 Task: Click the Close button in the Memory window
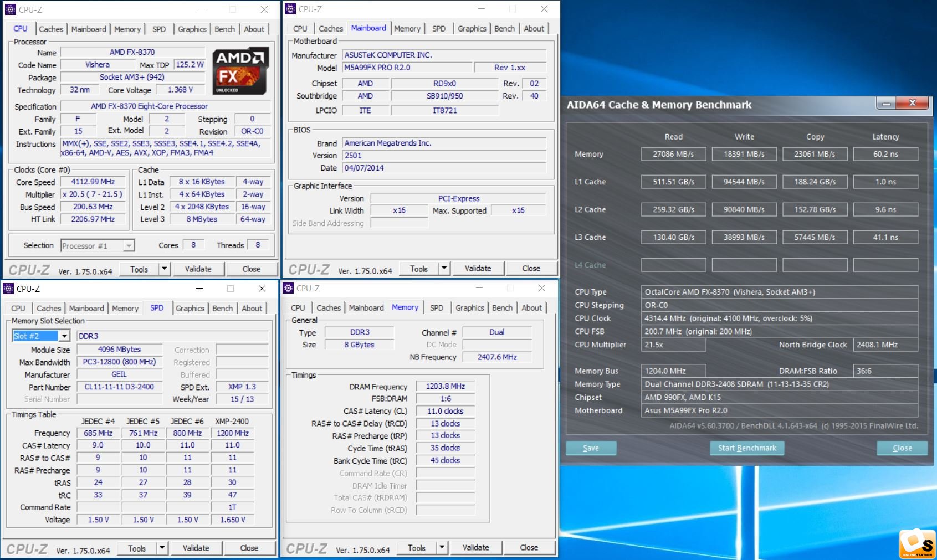[529, 547]
